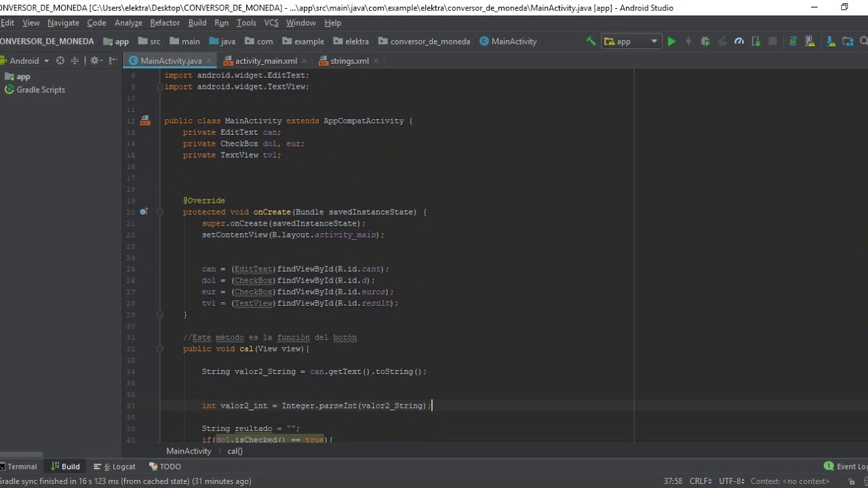Image resolution: width=868 pixels, height=488 pixels.
Task: Open the Build tool window
Action: click(x=65, y=466)
